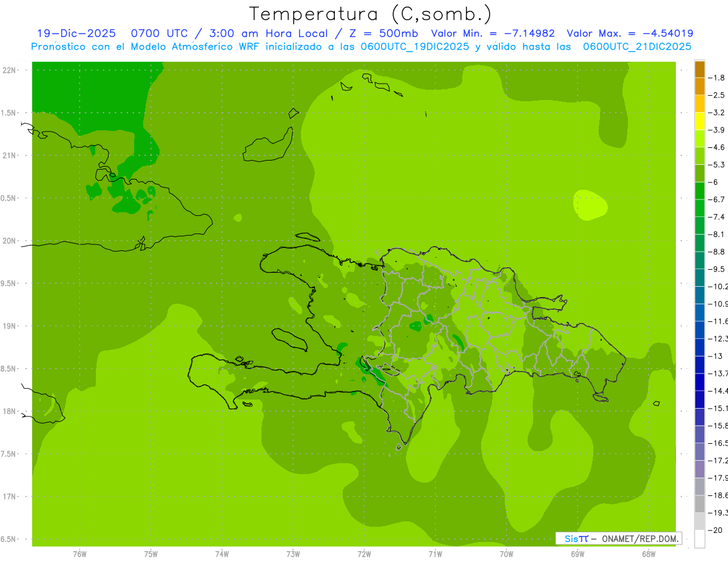Viewport: 728px width, 562px height.
Task: Pick the dark orange swatch above -1.8
Action: [699, 69]
